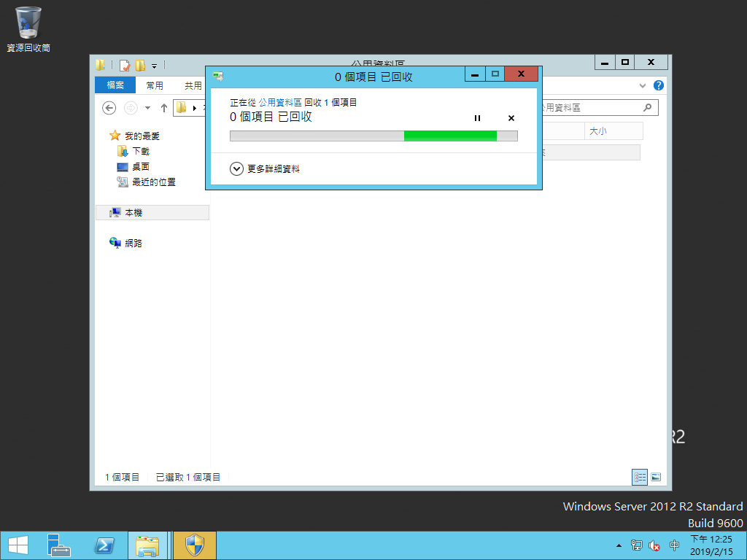Image resolution: width=747 pixels, height=560 pixels.
Task: Launch Server Manager from taskbar
Action: point(58,545)
